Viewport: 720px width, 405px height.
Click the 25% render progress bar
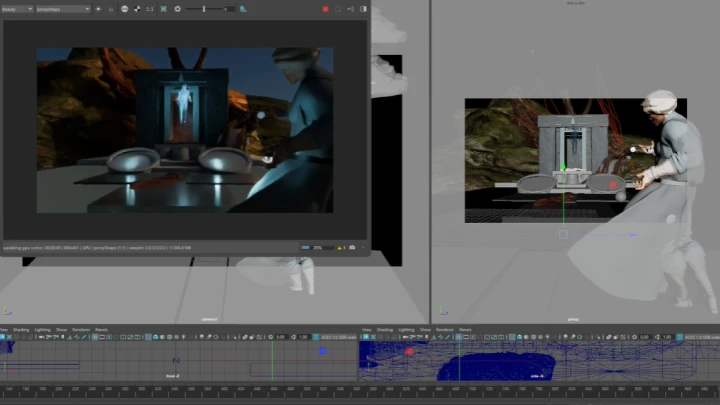[317, 248]
